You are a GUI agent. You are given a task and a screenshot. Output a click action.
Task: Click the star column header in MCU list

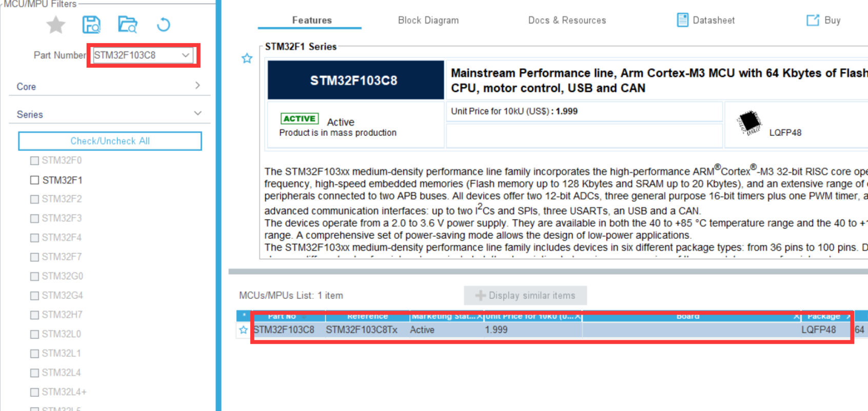pos(244,316)
